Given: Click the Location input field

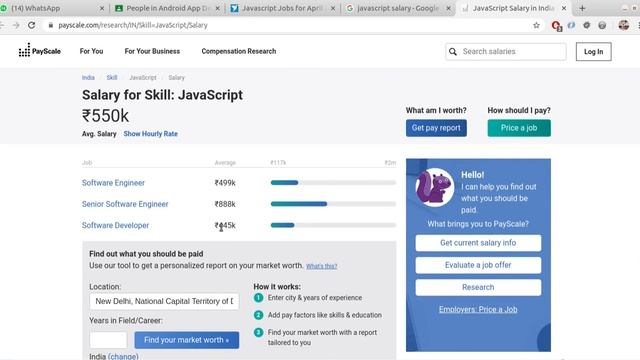Looking at the screenshot, I should tap(164, 301).
